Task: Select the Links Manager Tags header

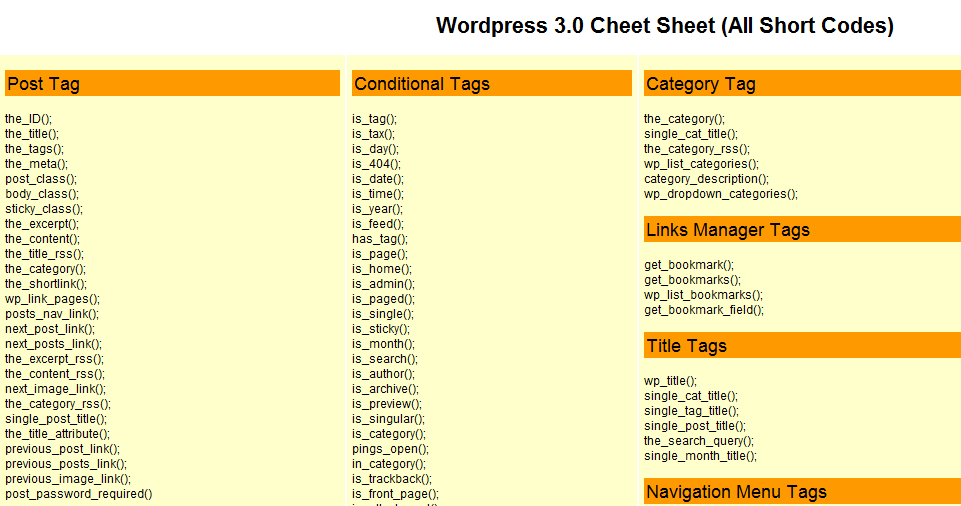Action: coord(802,229)
